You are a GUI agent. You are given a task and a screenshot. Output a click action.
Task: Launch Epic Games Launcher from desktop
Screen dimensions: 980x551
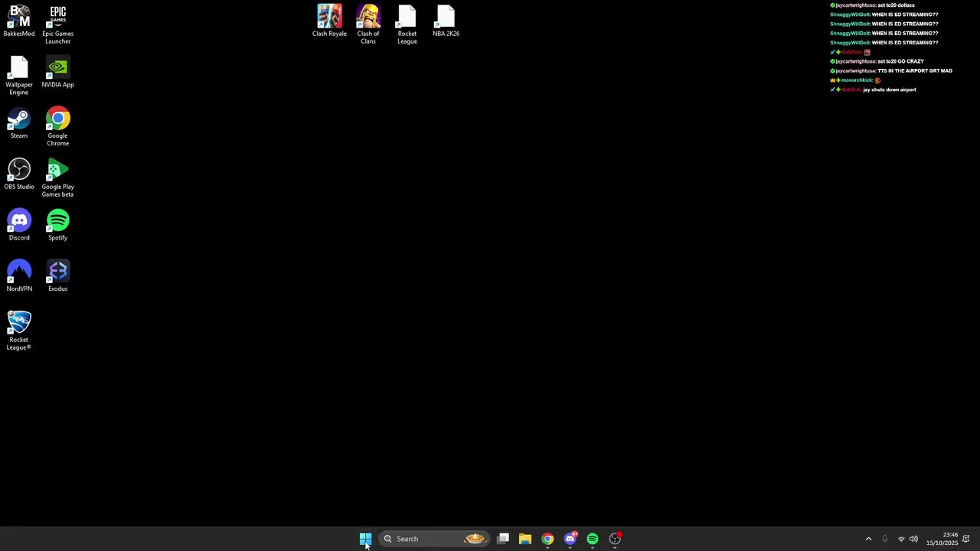[57, 25]
